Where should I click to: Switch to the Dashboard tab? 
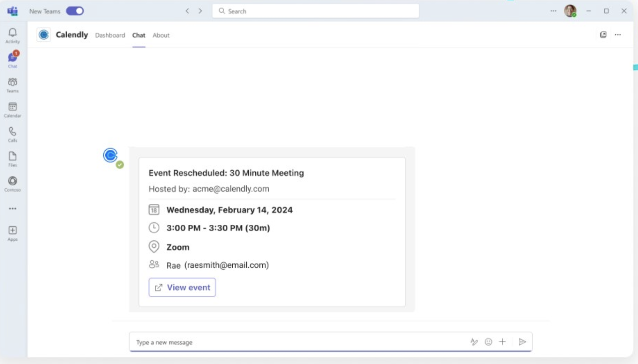click(110, 35)
